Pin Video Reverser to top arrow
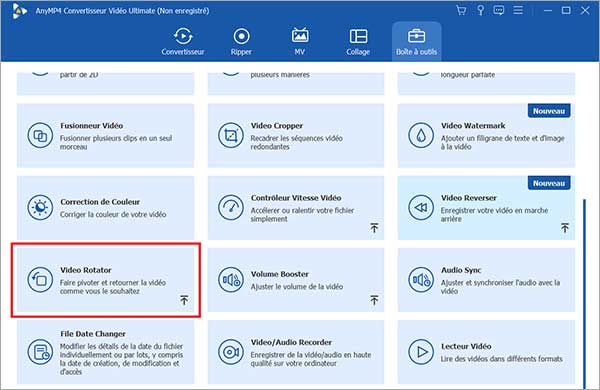Viewport: 600px width, 390px height. click(565, 228)
